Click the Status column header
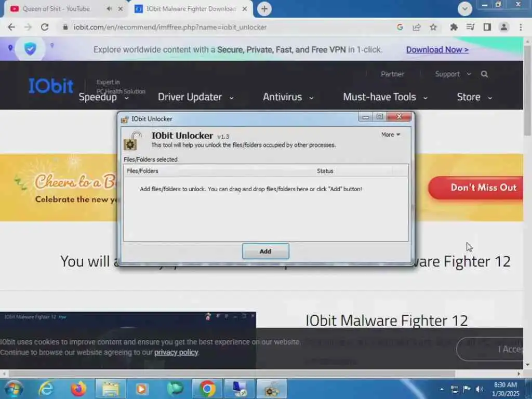This screenshot has height=399, width=532. click(353, 171)
